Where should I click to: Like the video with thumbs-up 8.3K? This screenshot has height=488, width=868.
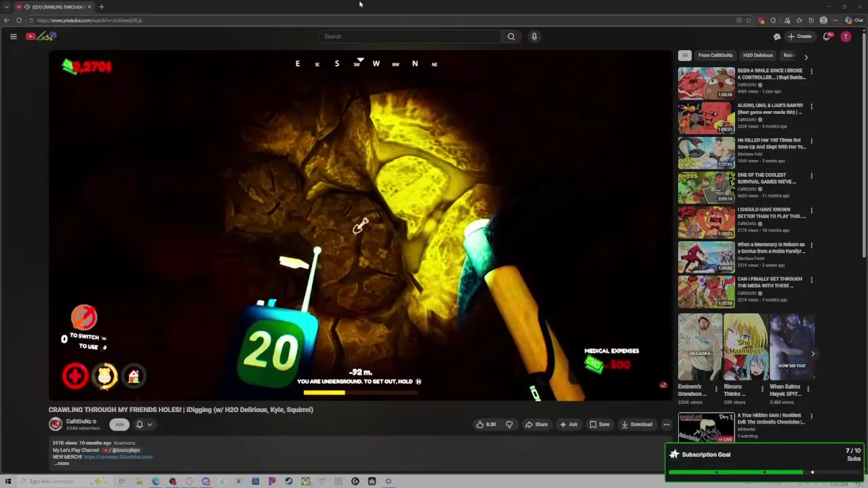point(486,424)
